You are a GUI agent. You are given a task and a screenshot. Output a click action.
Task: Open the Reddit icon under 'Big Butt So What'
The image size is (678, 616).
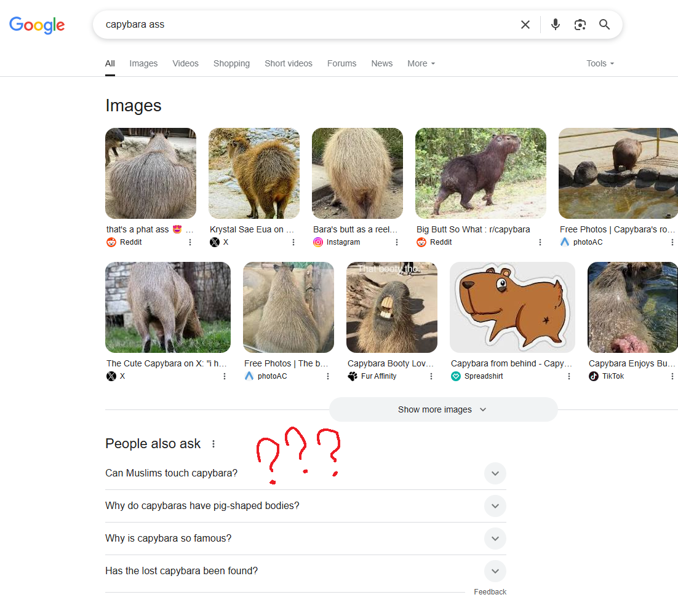point(421,242)
